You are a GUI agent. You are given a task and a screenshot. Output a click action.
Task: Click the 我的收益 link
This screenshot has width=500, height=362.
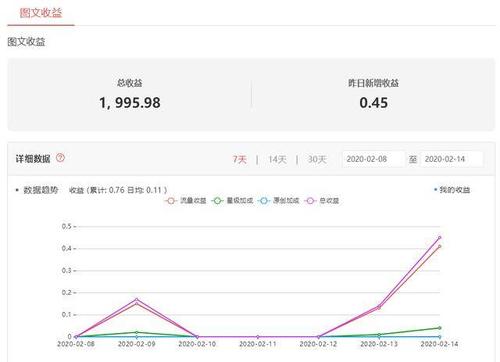click(x=452, y=190)
